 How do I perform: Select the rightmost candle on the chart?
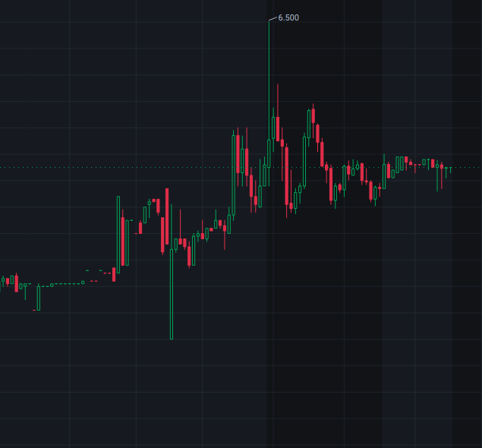click(450, 170)
